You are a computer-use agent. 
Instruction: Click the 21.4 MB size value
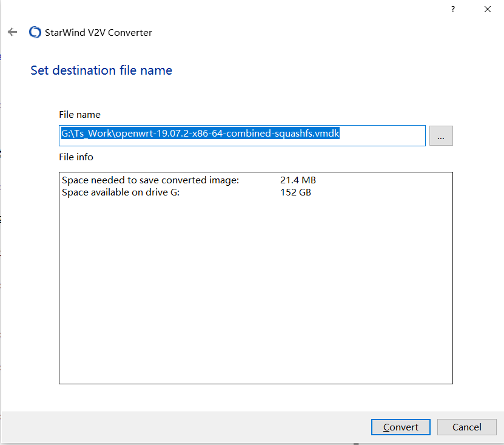298,180
